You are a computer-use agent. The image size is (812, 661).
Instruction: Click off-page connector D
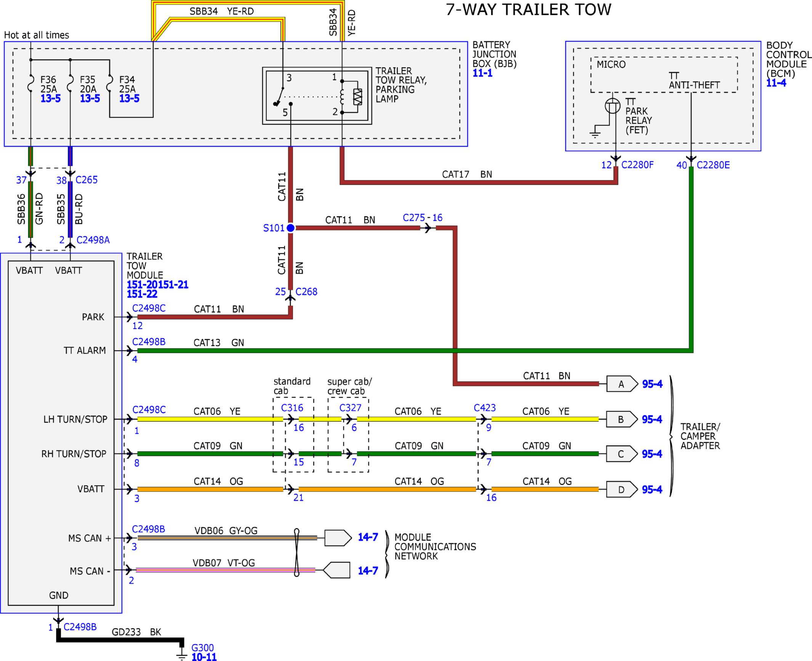[x=622, y=490]
